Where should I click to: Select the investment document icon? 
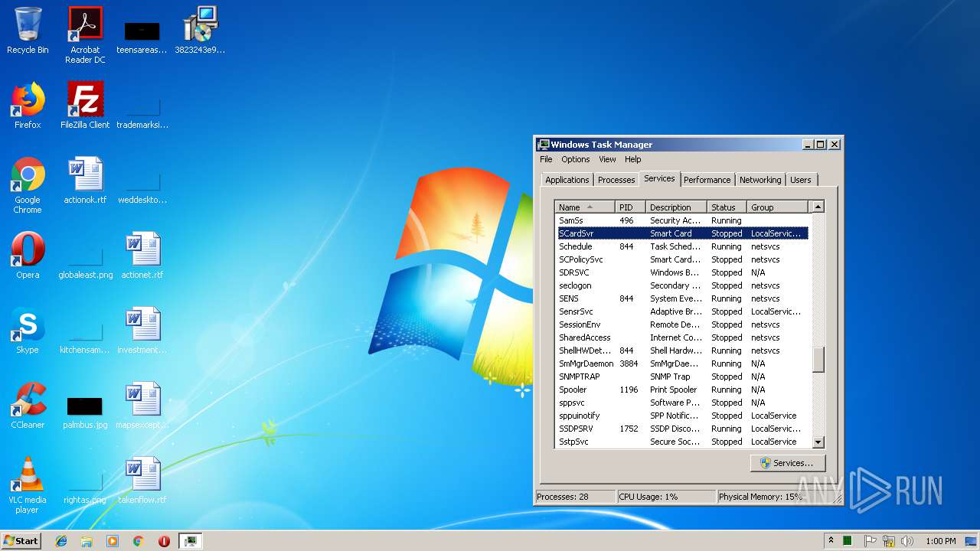(142, 331)
